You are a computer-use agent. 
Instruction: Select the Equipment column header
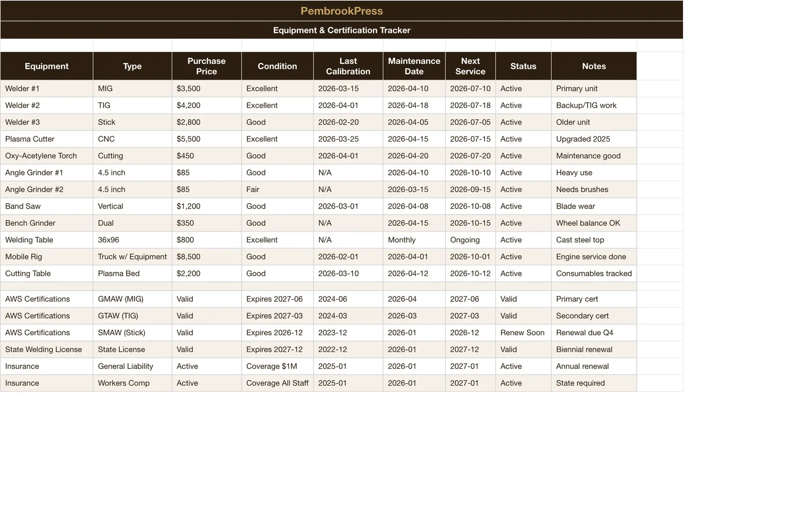point(47,66)
